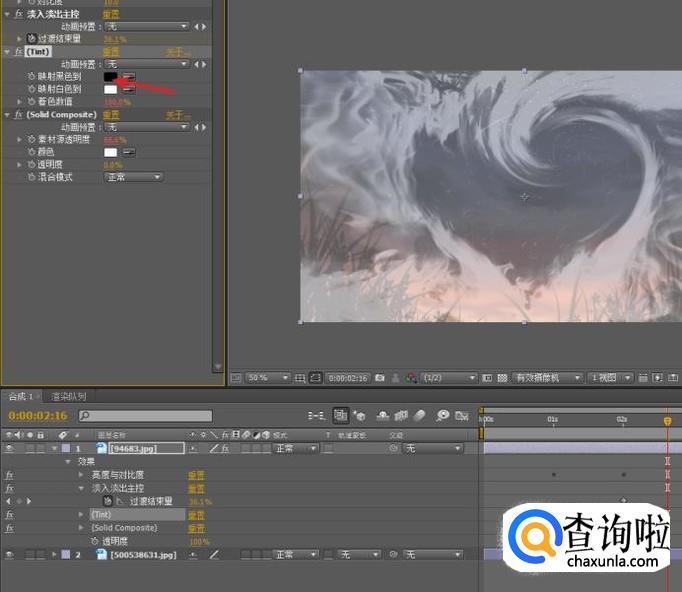Open the 50% zoom level dropdown
This screenshot has width=682, height=592.
click(268, 378)
